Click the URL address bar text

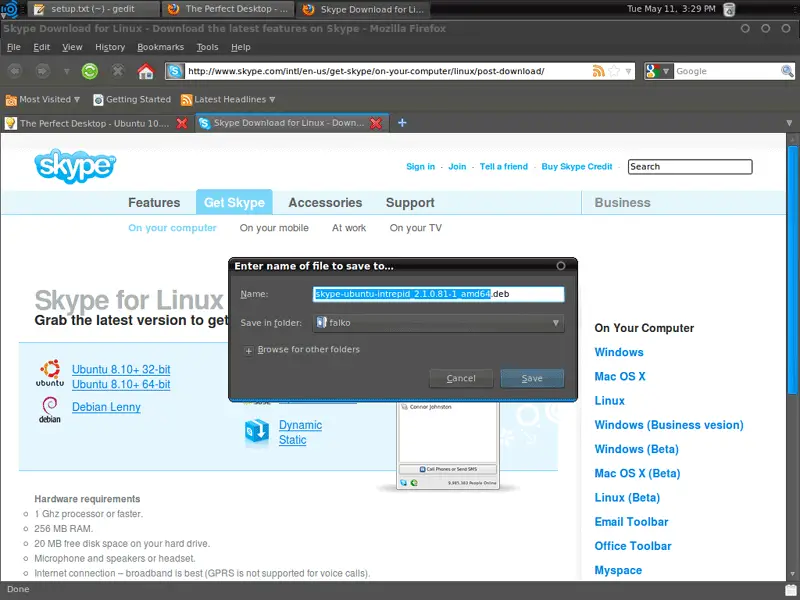(366, 71)
